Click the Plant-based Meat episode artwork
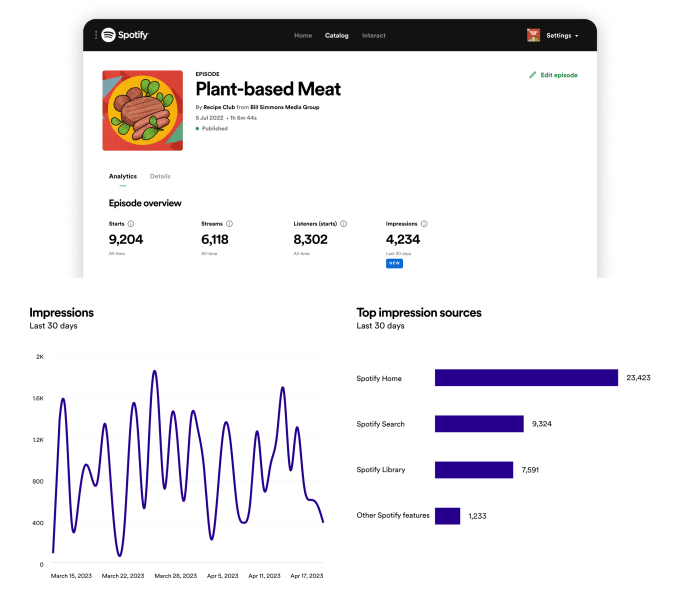 pyautogui.click(x=142, y=110)
